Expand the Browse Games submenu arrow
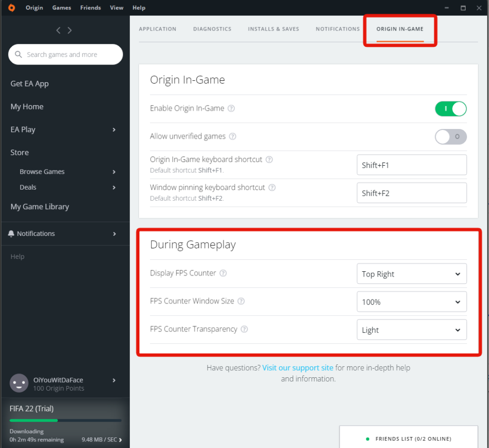This screenshot has height=448, width=489. [114, 172]
